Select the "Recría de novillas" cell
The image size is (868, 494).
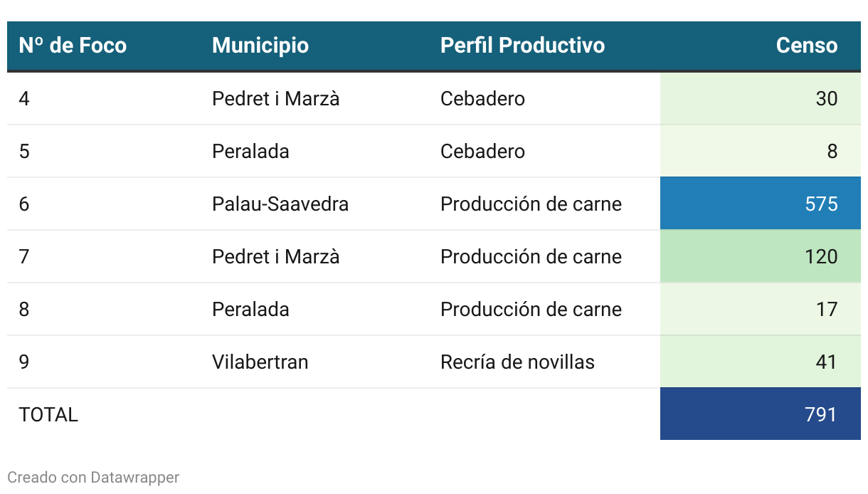pyautogui.click(x=517, y=362)
